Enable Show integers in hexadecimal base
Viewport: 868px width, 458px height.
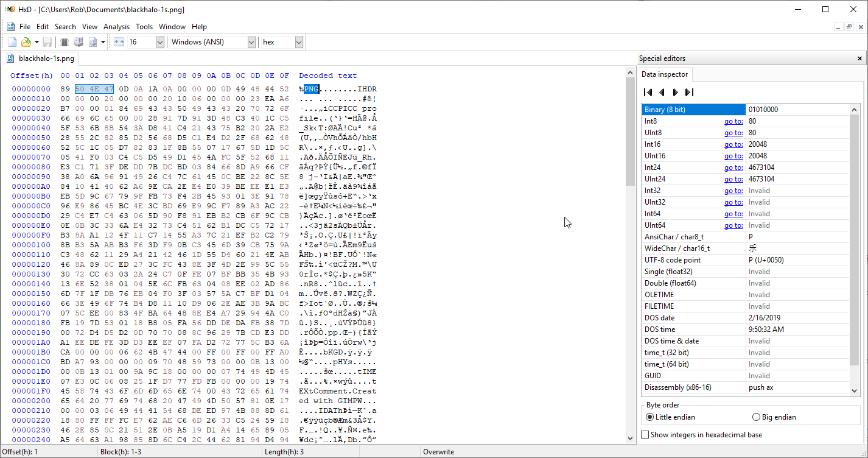pos(702,435)
